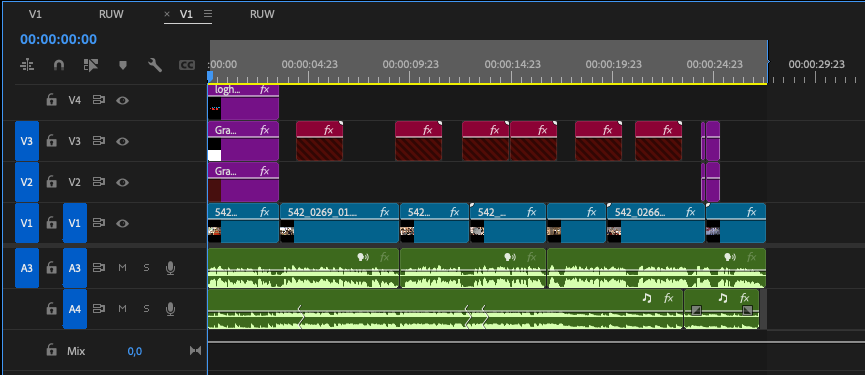Select the 542_0266 clip on V1
Image resolution: width=865 pixels, height=375 pixels.
[x=655, y=223]
